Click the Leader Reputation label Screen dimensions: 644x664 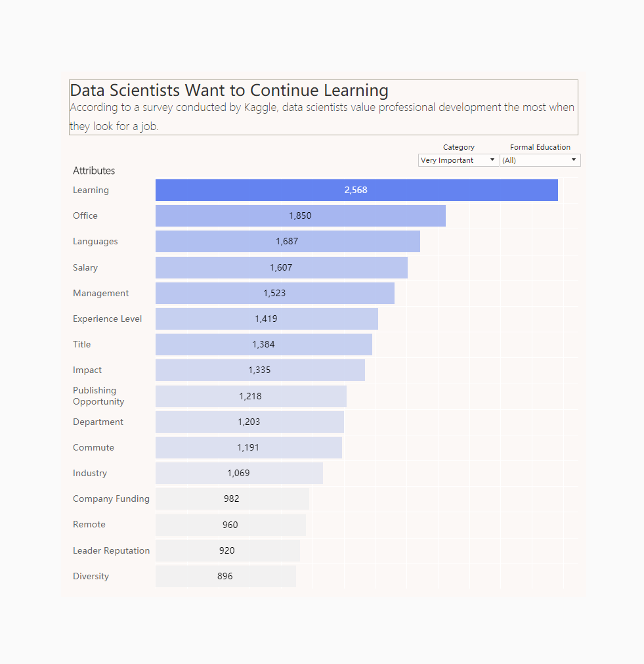point(111,550)
